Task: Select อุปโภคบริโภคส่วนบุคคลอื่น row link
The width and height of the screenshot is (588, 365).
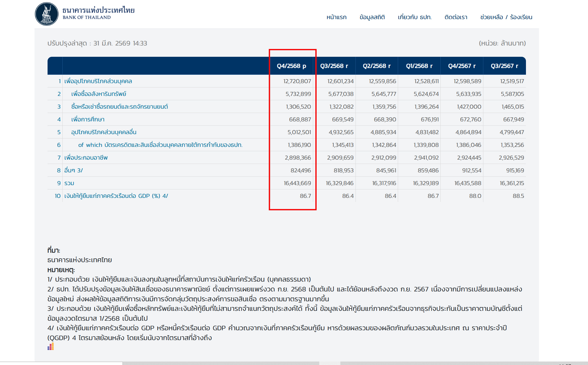Action: (x=104, y=132)
